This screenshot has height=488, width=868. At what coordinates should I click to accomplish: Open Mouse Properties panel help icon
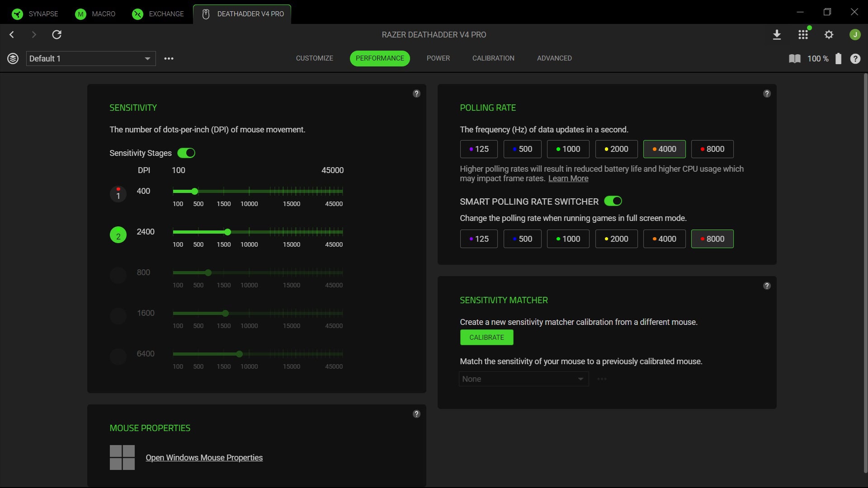point(416,414)
